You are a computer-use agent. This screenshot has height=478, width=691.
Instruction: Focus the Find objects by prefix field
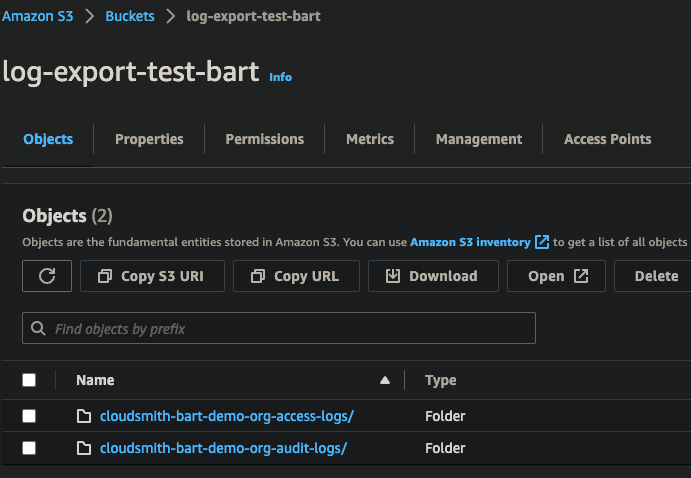tap(290, 328)
